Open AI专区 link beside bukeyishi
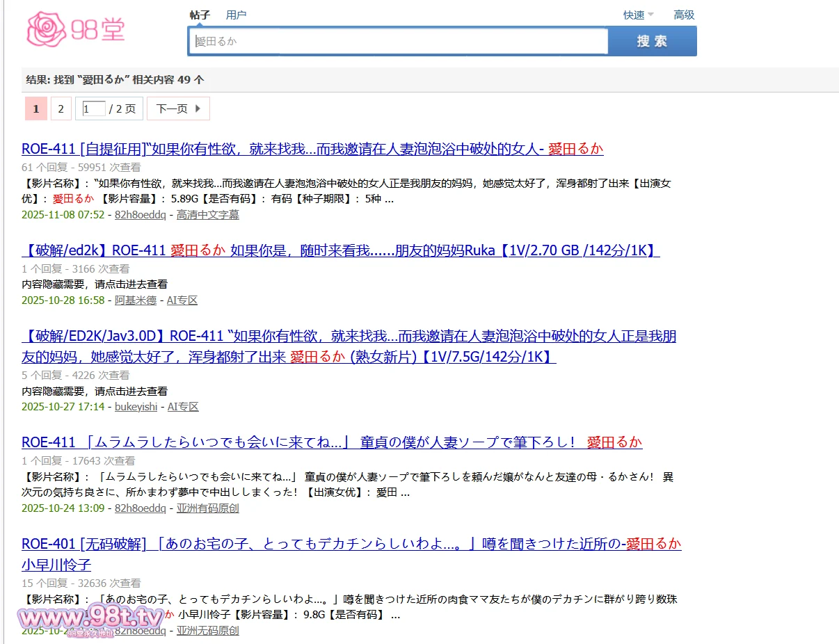 [183, 406]
